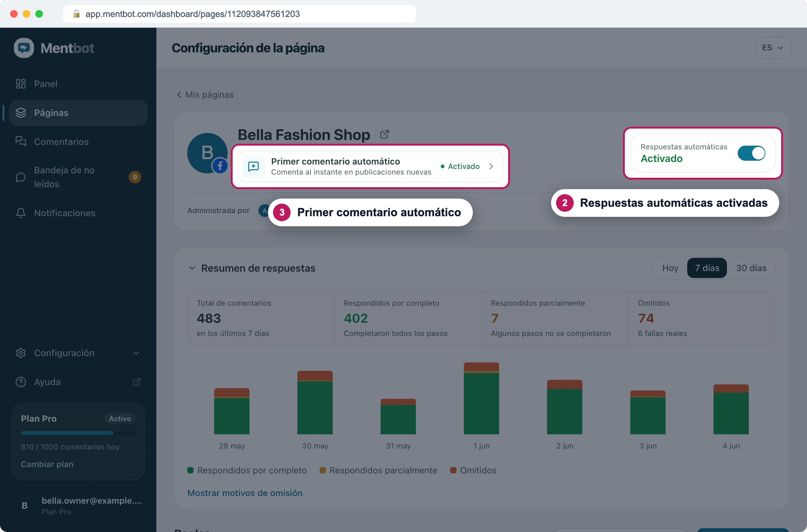Click the browser address bar URL
The height and width of the screenshot is (532, 807).
coord(192,14)
